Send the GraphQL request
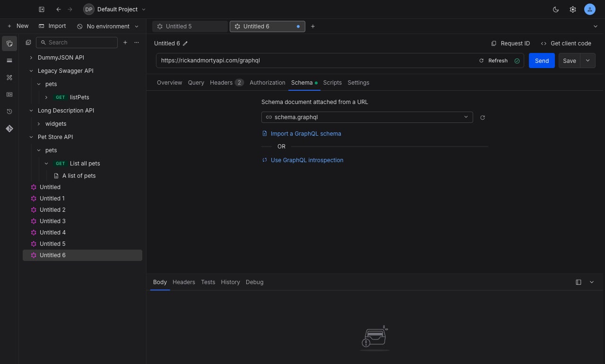605x364 pixels. 542,61
